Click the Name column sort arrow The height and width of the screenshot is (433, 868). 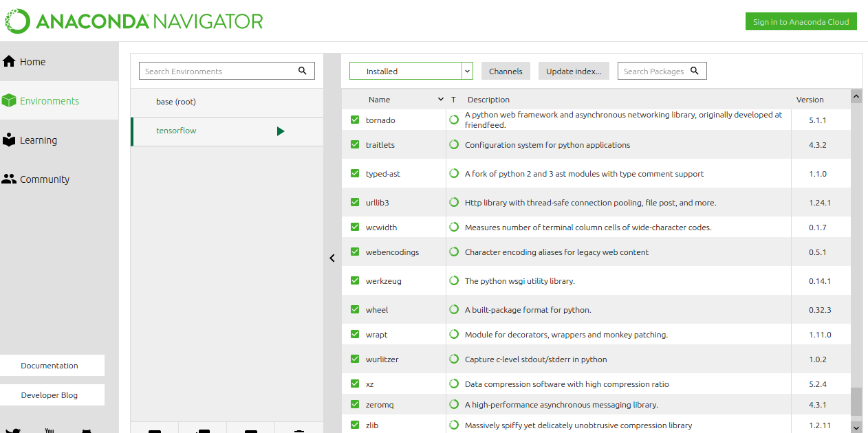(x=440, y=100)
